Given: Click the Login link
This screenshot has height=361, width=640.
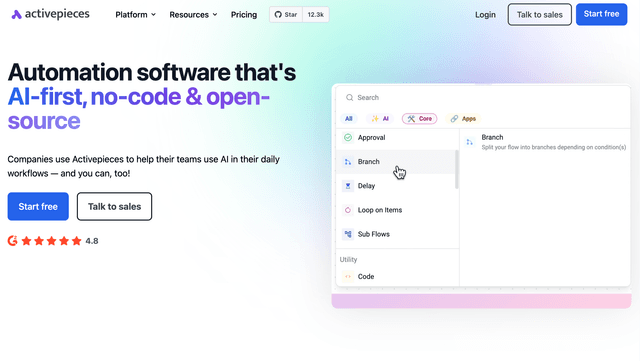Looking at the screenshot, I should 485,15.
